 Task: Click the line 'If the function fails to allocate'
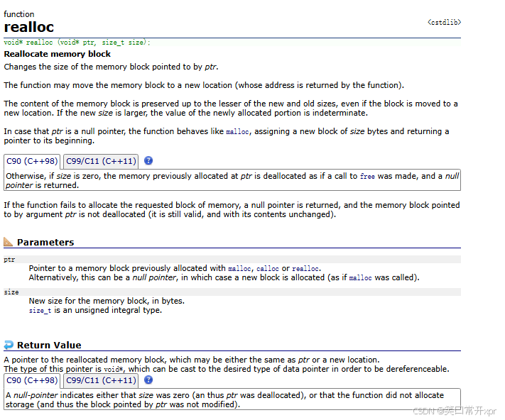232,205
